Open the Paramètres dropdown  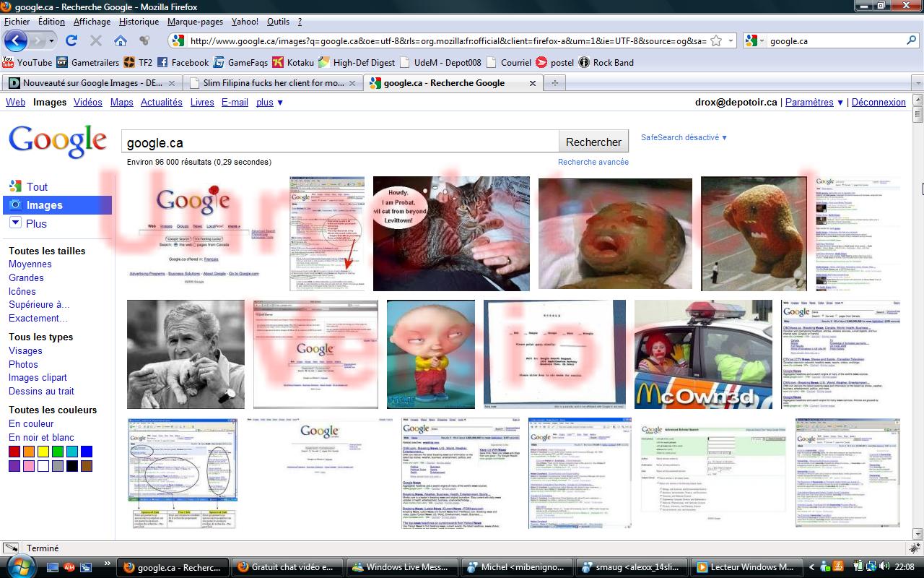click(x=814, y=102)
